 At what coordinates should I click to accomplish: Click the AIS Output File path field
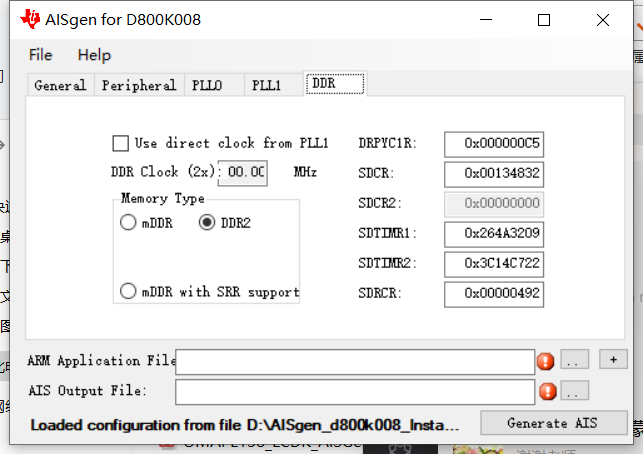[x=355, y=392]
